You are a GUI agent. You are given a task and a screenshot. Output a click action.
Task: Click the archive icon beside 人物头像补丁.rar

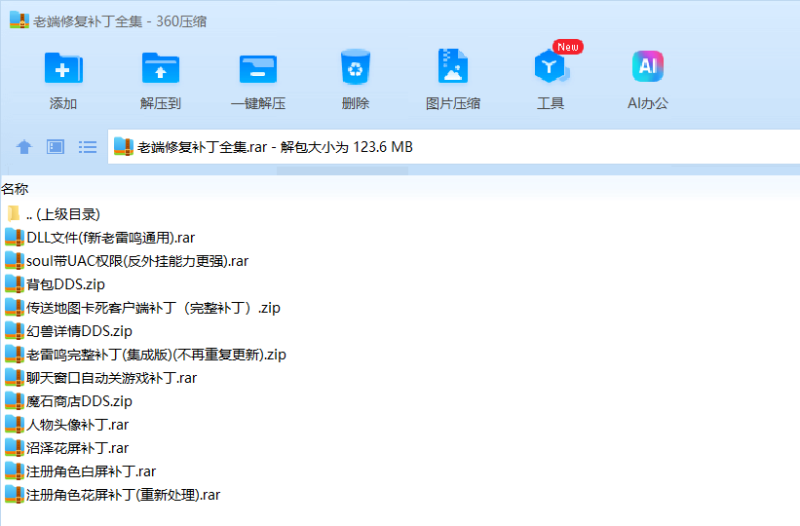(14, 424)
